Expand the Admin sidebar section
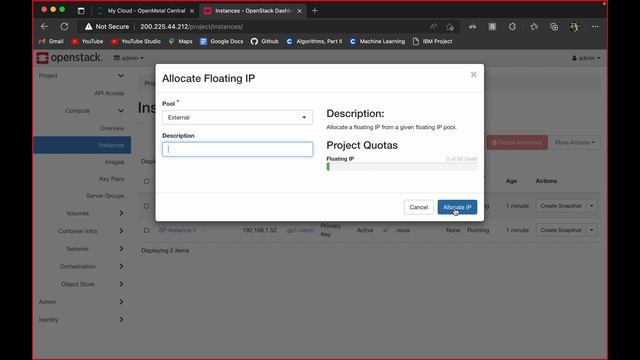640x360 pixels. [82, 302]
